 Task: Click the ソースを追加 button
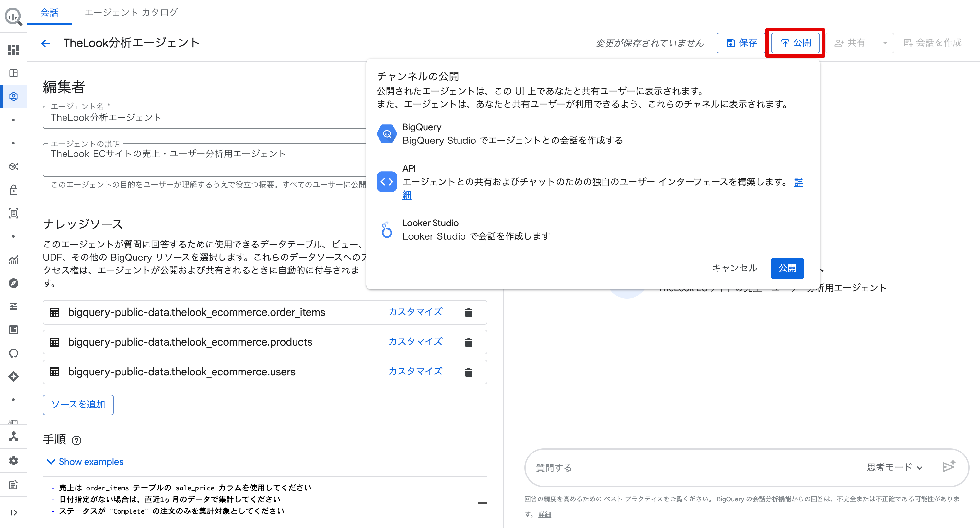coord(78,405)
